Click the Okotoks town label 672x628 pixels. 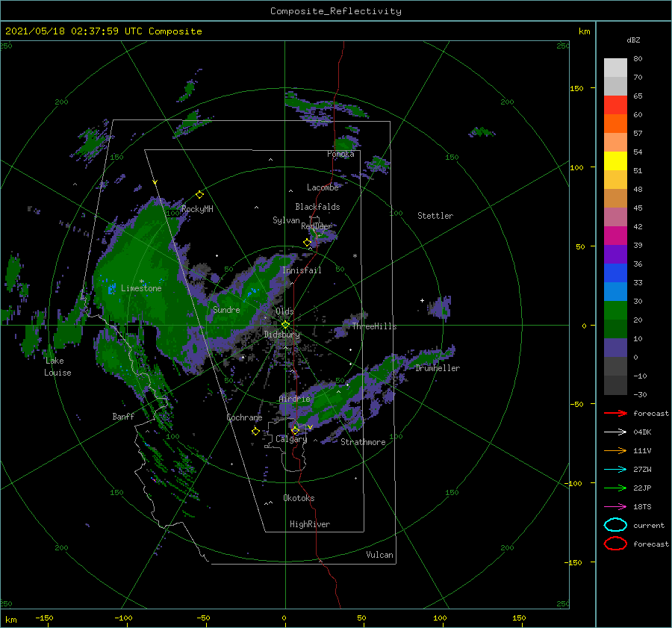click(x=299, y=498)
